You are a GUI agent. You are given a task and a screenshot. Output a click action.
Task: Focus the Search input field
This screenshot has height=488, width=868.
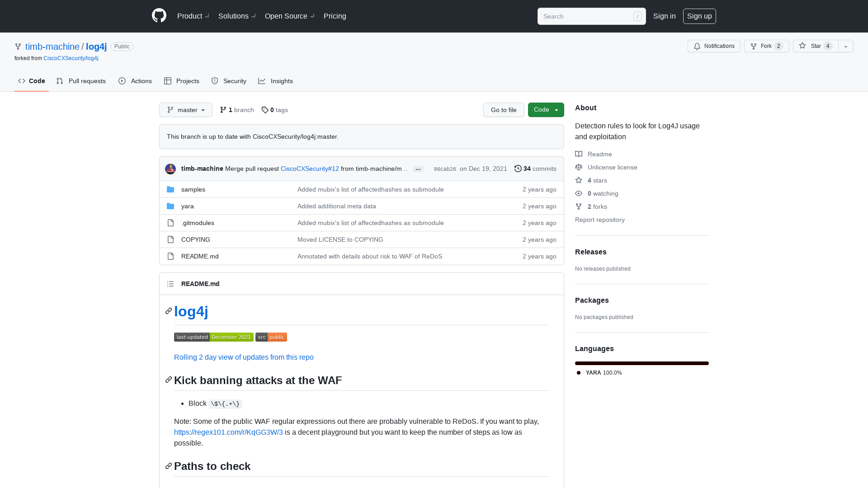pos(591,16)
